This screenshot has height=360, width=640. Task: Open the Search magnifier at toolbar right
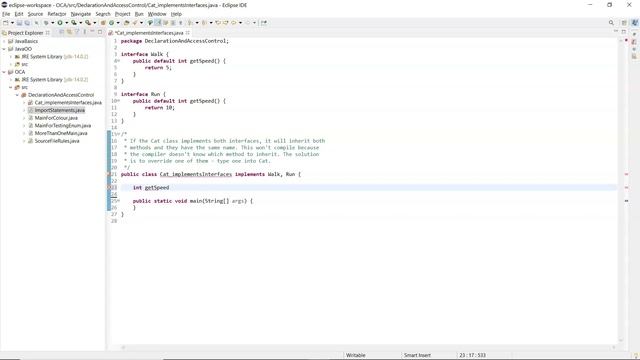click(x=611, y=23)
